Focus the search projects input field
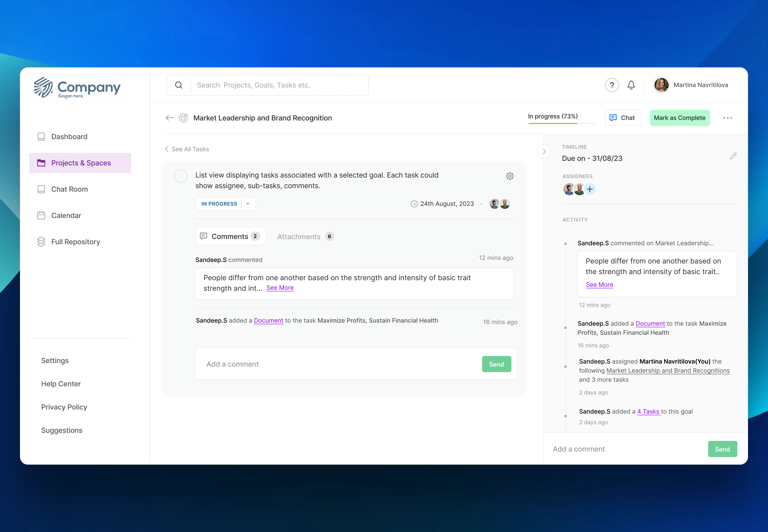This screenshot has width=768, height=532. click(279, 85)
